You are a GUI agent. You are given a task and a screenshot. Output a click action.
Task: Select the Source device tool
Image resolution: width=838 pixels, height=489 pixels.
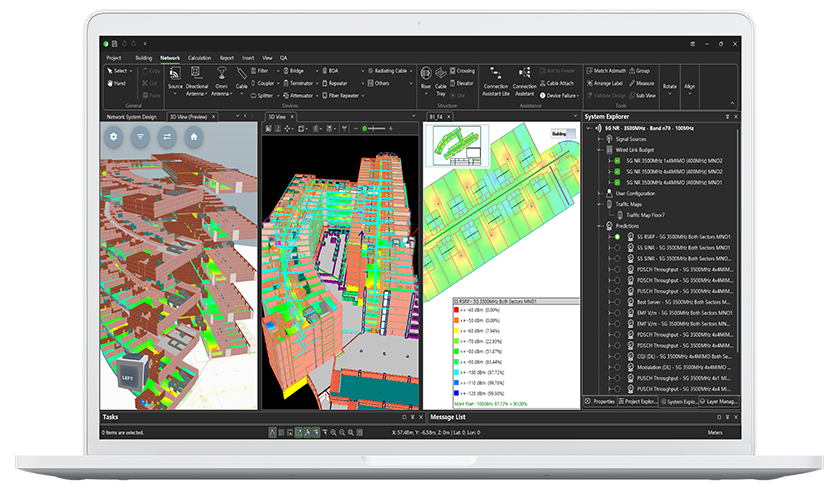pos(175,80)
